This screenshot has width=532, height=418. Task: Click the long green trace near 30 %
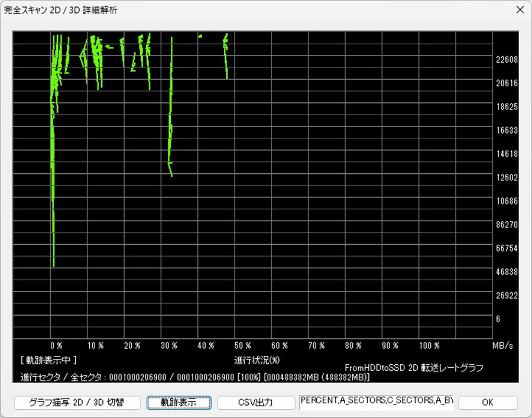pyautogui.click(x=171, y=118)
